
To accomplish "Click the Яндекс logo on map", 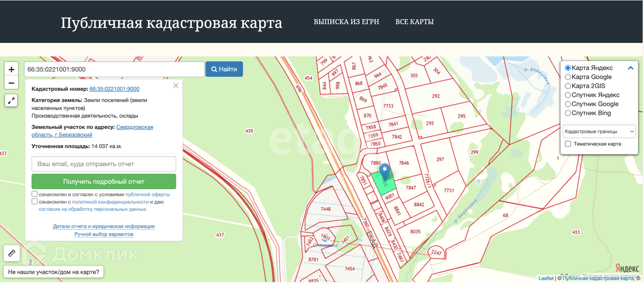I will click(x=627, y=268).
